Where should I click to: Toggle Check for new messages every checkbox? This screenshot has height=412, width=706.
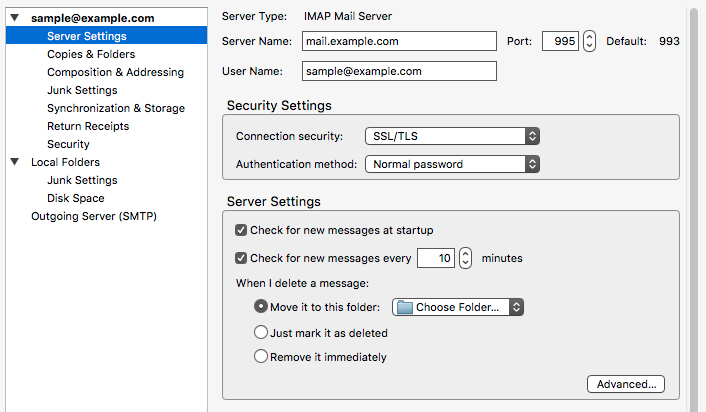coord(241,258)
